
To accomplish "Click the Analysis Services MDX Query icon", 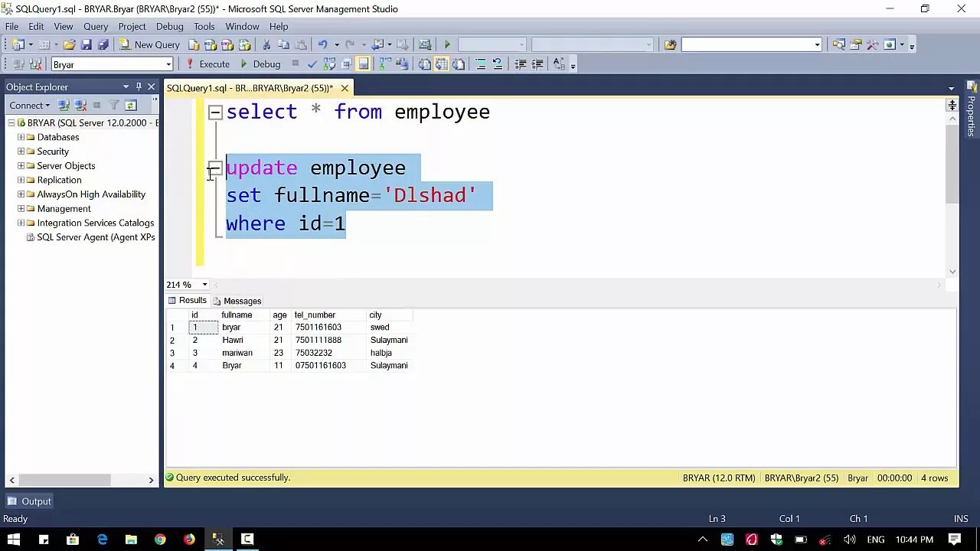I will coord(210,44).
